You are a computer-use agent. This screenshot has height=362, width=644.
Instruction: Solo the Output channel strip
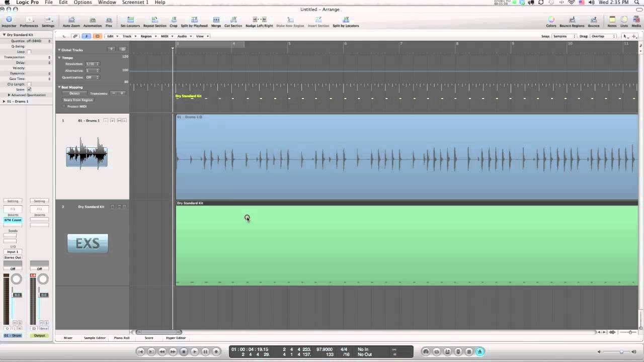click(x=46, y=323)
